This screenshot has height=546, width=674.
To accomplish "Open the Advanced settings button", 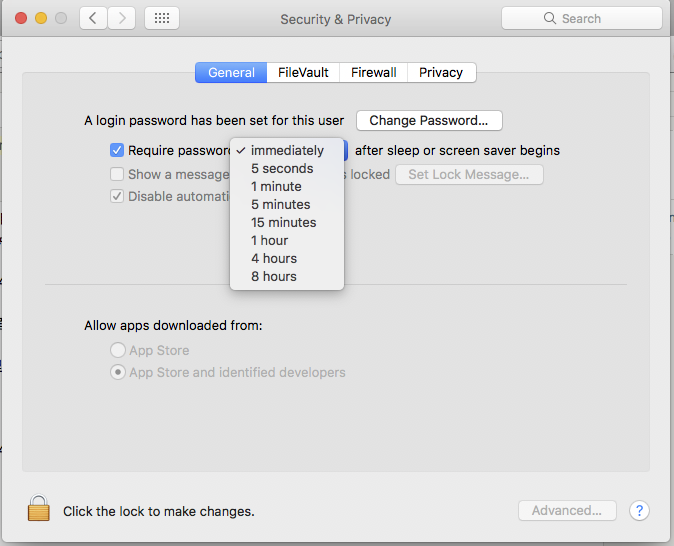I will 567,511.
